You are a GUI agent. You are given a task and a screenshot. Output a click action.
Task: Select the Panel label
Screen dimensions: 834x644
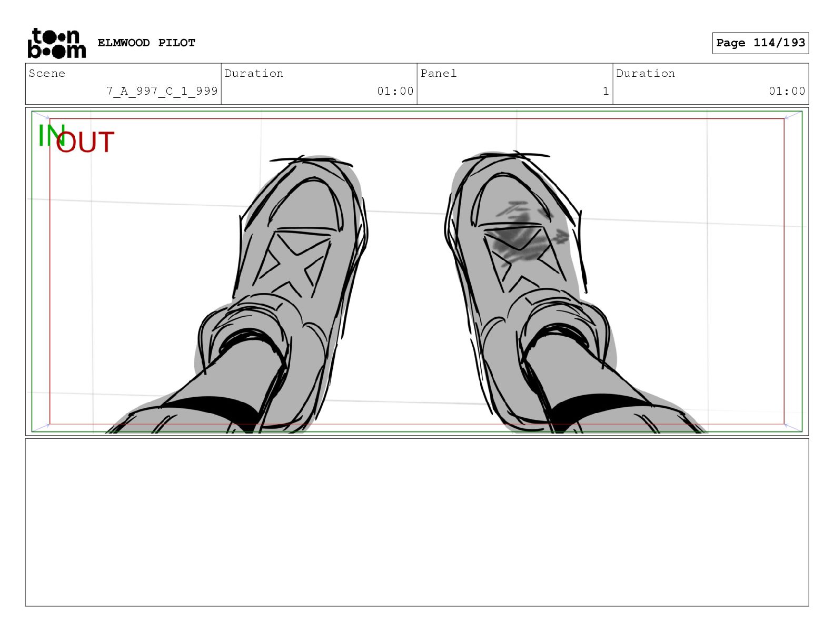(439, 73)
